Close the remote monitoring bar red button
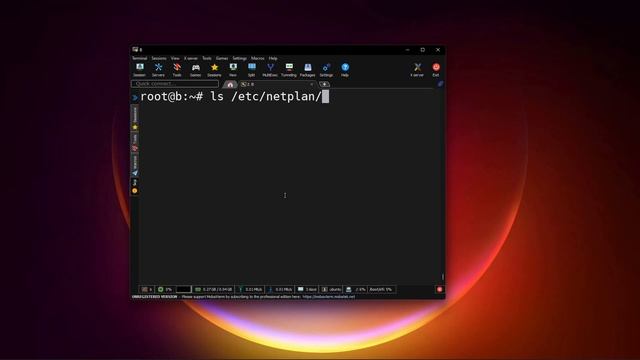The height and width of the screenshot is (360, 640). point(440,289)
